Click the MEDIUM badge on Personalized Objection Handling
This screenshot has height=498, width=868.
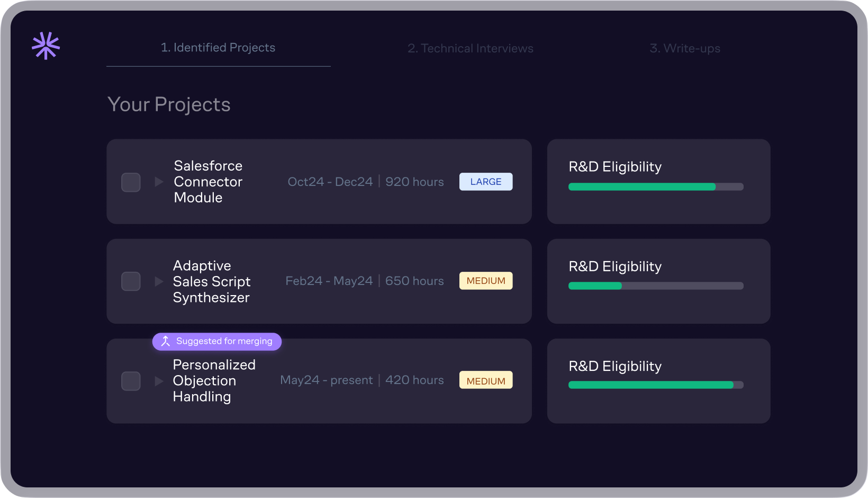pyautogui.click(x=485, y=380)
